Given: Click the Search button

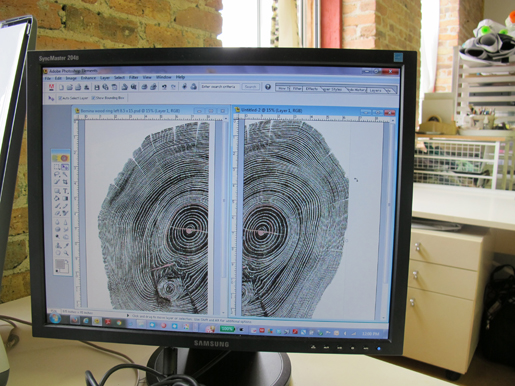Looking at the screenshot, I should (251, 87).
